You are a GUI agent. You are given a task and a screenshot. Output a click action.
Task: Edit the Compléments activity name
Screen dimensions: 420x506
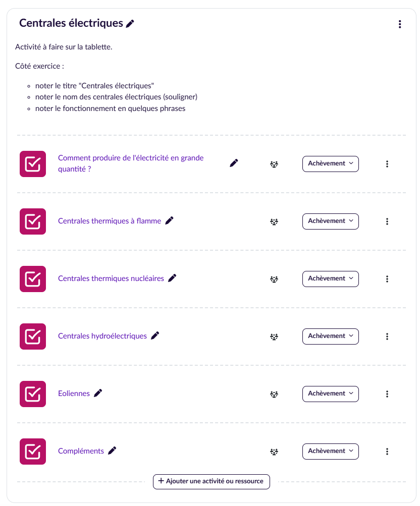(x=112, y=451)
